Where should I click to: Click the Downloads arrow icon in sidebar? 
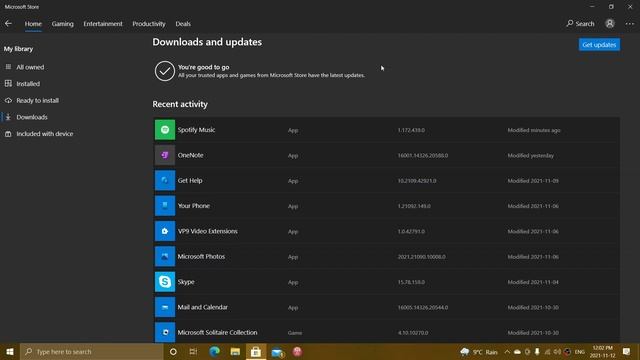8,117
